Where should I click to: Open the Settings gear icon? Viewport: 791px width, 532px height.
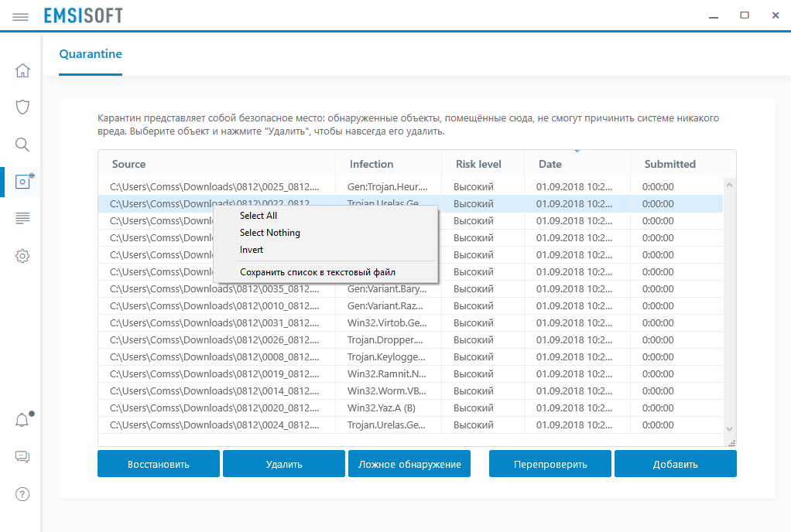22,256
